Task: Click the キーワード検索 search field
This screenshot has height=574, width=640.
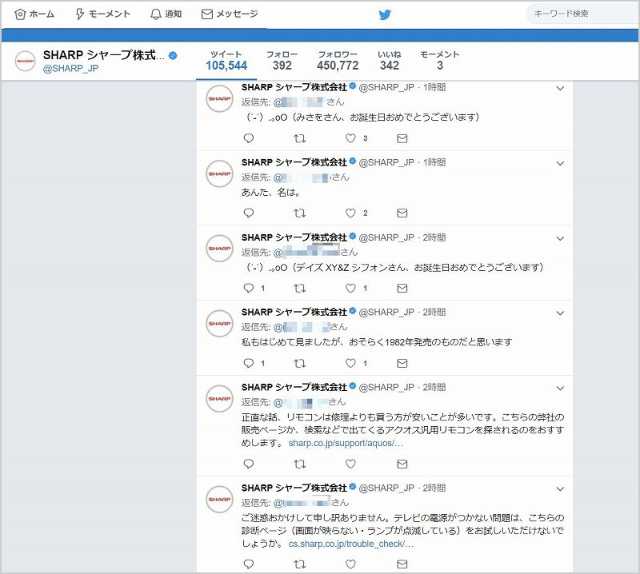Action: (x=580, y=14)
